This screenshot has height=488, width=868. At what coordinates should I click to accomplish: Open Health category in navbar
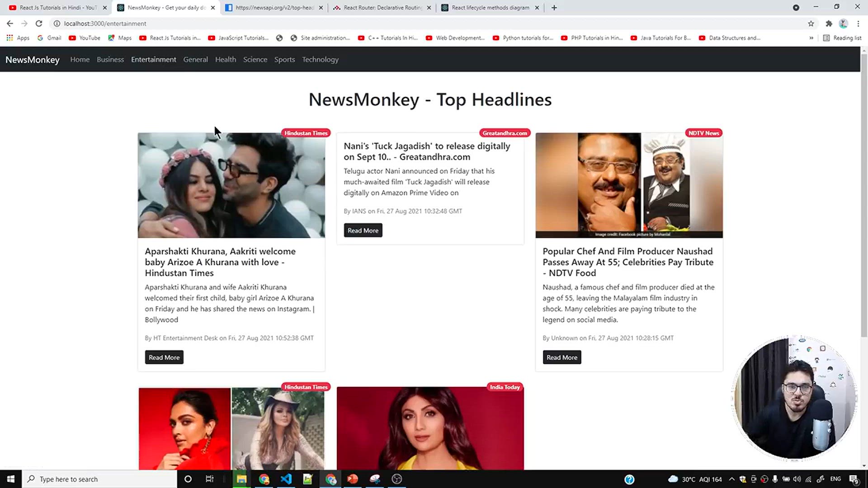click(226, 60)
